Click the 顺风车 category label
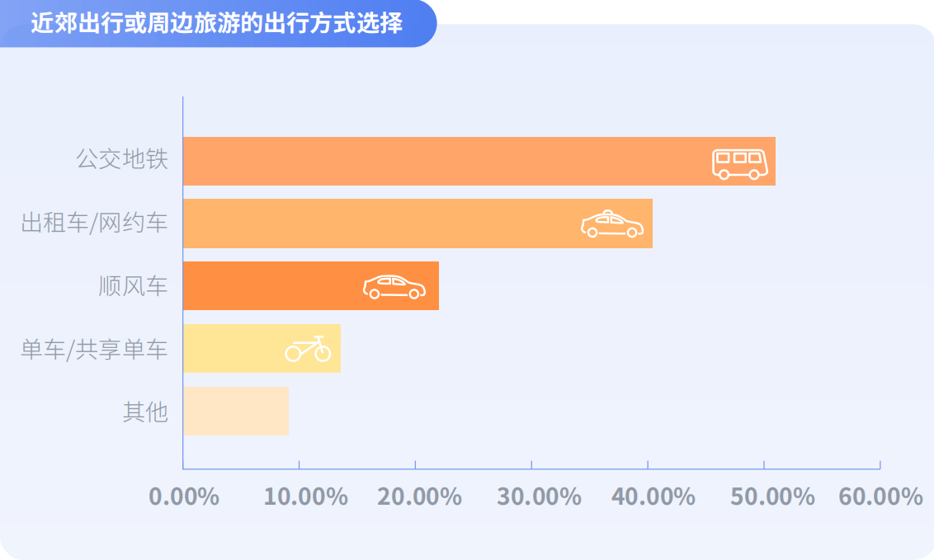This screenshot has height=560, width=934. click(133, 286)
